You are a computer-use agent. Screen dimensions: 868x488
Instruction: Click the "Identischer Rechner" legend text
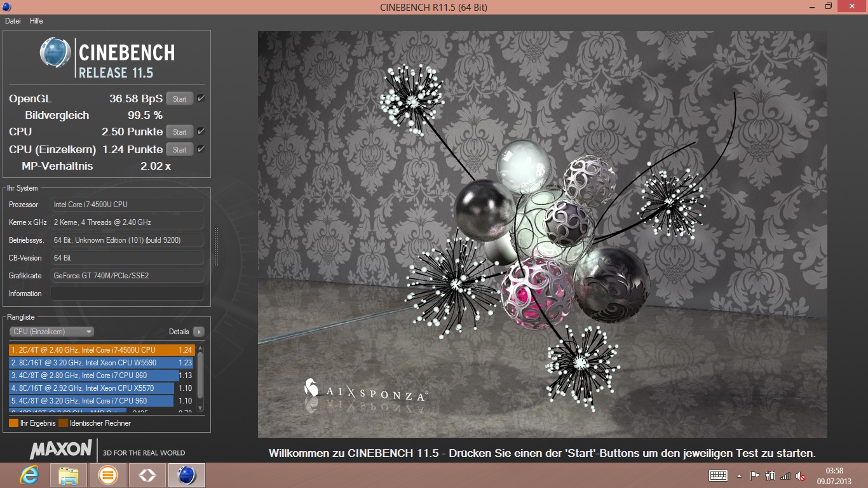(100, 423)
